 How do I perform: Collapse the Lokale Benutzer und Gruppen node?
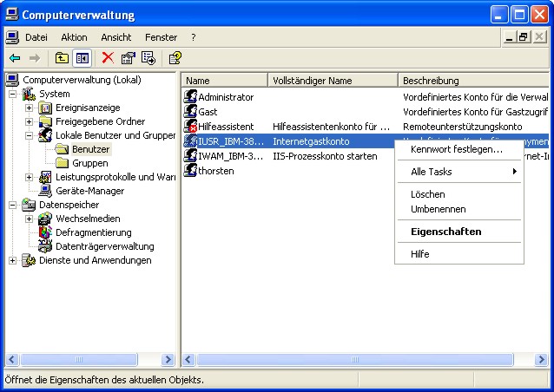point(30,135)
